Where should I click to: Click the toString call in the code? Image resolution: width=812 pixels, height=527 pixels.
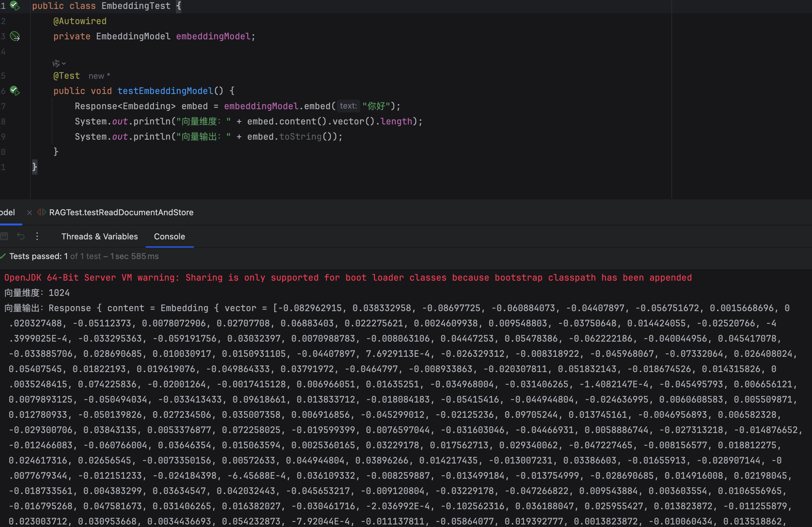point(300,137)
